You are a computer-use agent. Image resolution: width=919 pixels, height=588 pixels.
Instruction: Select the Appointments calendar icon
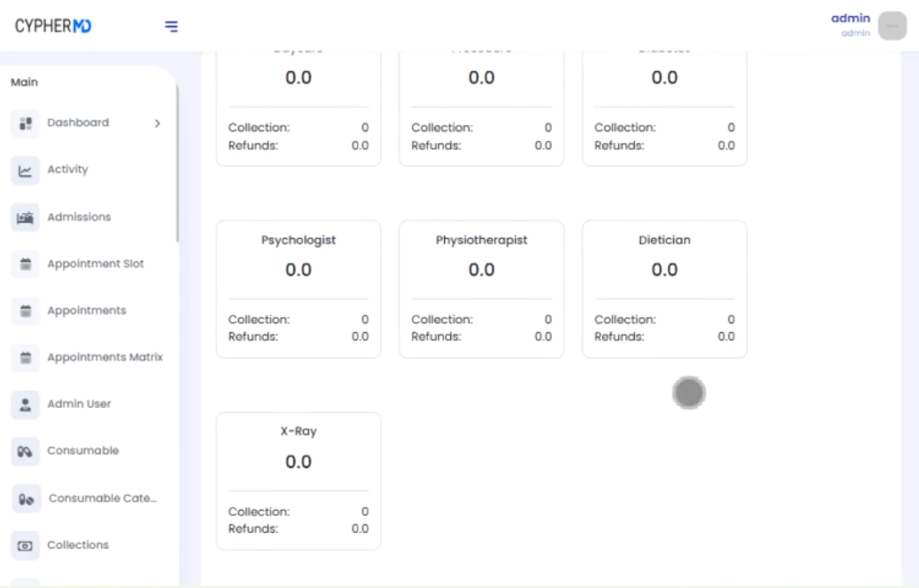coord(25,311)
